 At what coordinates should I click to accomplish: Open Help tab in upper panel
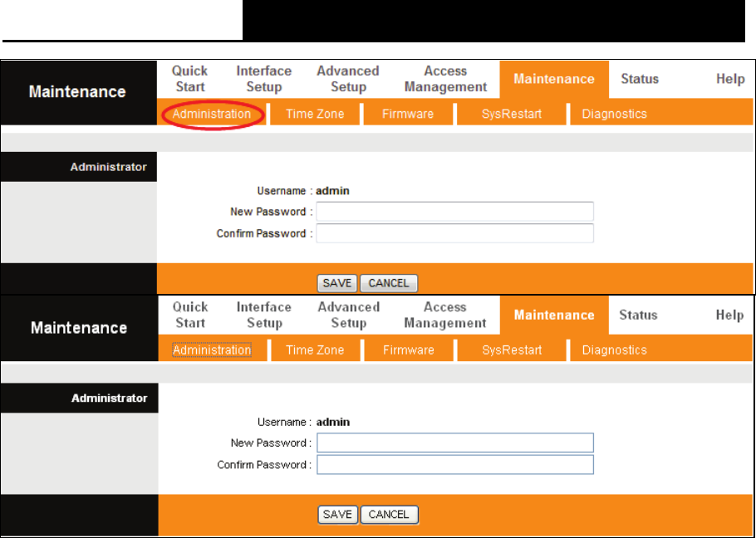[x=730, y=79]
